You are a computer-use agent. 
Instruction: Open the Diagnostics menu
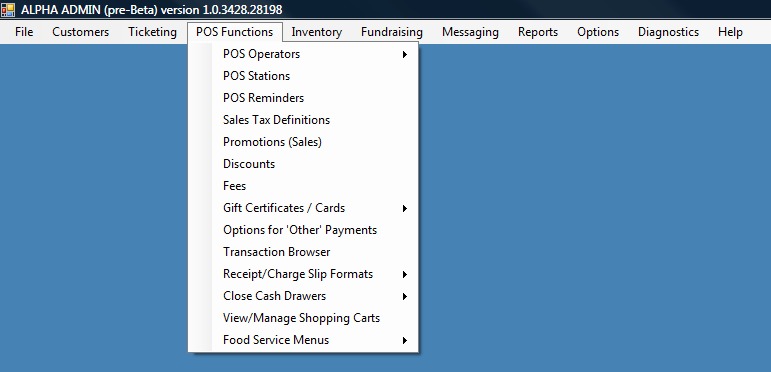668,32
